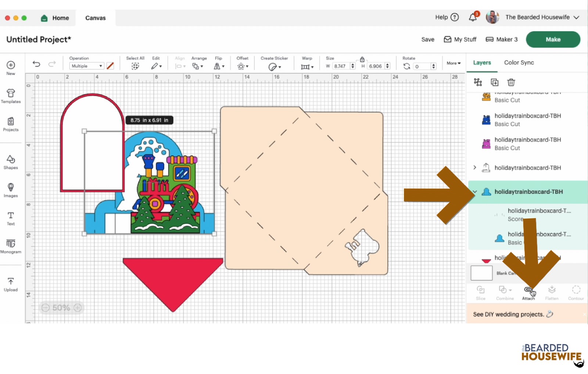Image resolution: width=588 pixels, height=374 pixels.
Task: Select the Layers tab
Action: click(482, 63)
